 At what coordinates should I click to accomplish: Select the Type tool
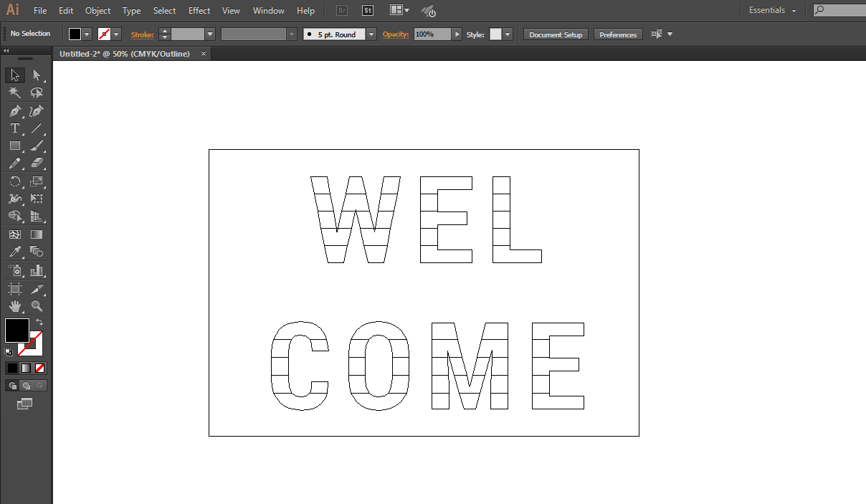(15, 129)
